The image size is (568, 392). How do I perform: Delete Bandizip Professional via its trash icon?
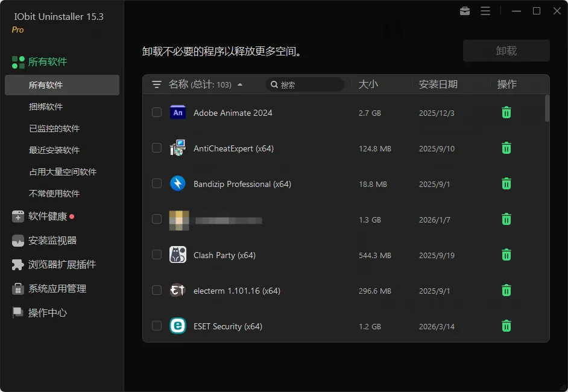(506, 184)
